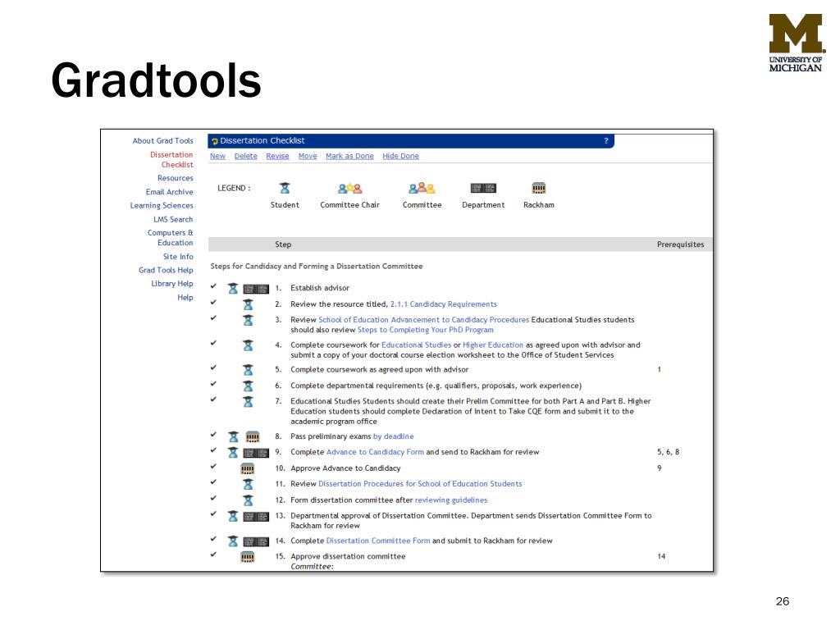Viewport: 840px width, 630px height.
Task: Open Higher Education coursework link
Action: [493, 345]
